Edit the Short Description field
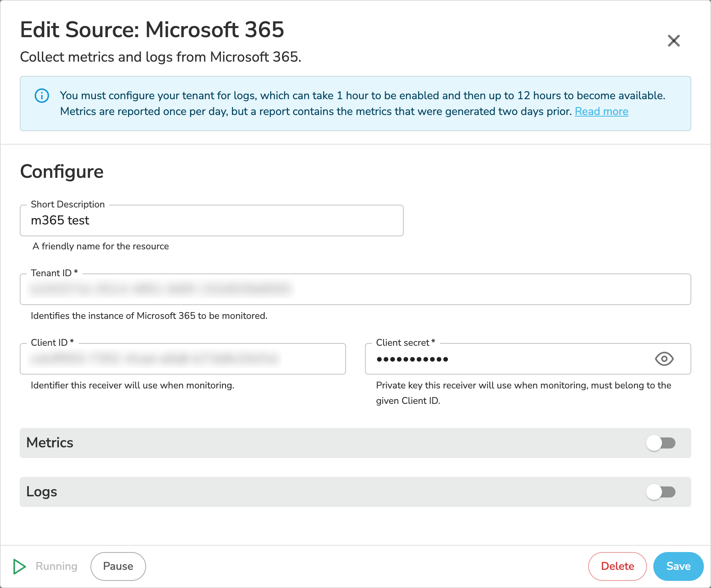This screenshot has height=588, width=711. click(x=212, y=220)
